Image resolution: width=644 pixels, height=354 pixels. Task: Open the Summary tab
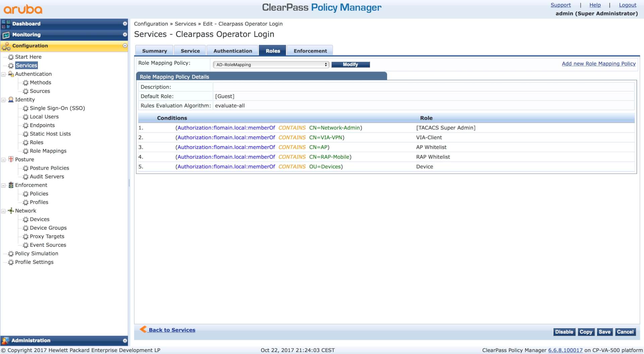click(154, 51)
